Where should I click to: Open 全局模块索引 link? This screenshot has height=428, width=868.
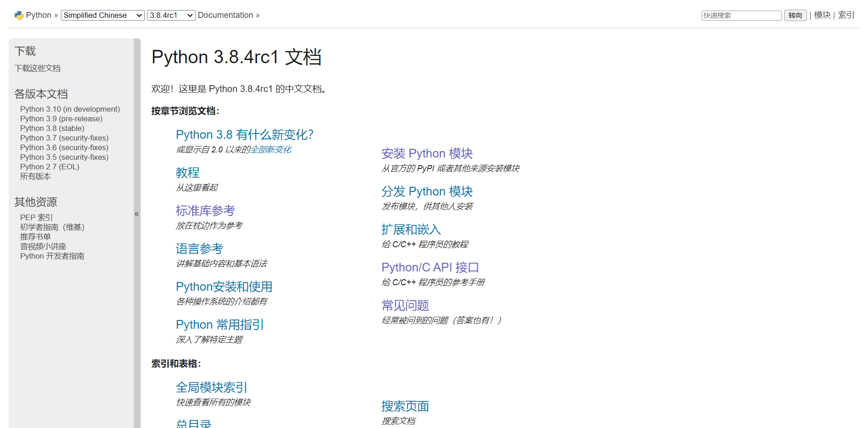pos(212,387)
